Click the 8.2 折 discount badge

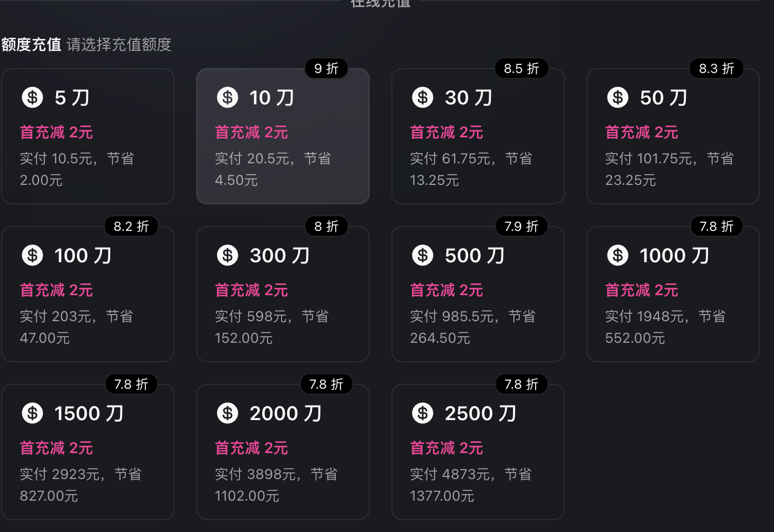131,227
